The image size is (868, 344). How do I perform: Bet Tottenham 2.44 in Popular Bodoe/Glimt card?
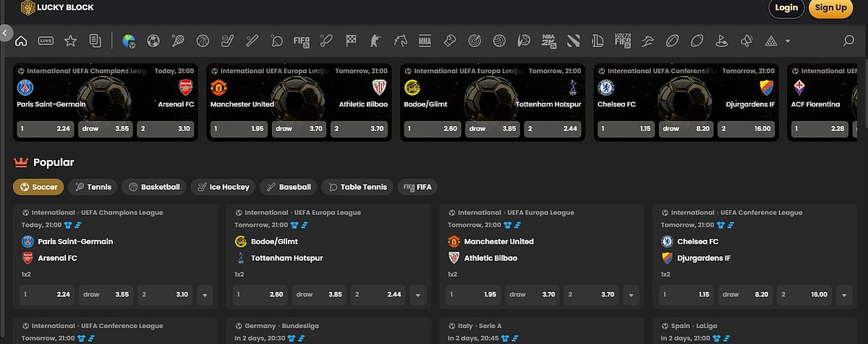378,295
